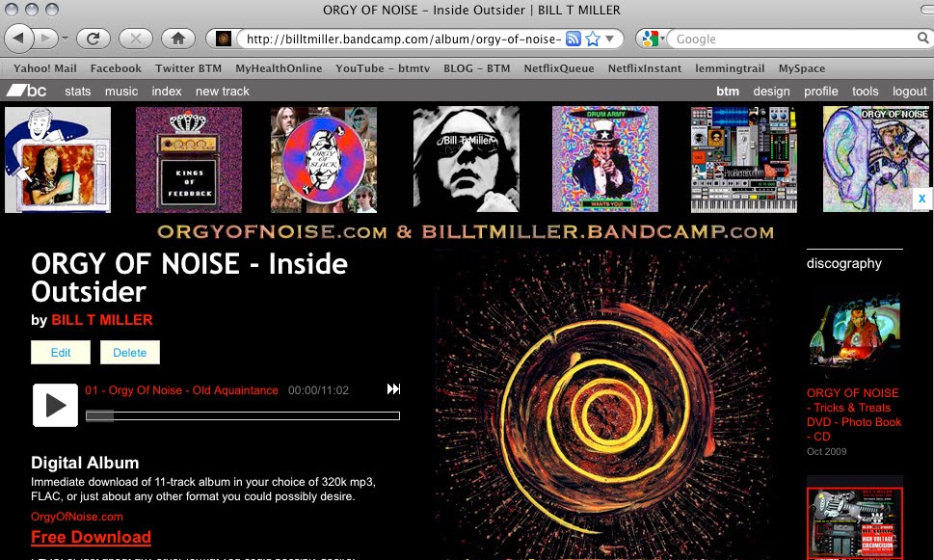Skip to next track with the double-arrow icon
The image size is (934, 560).
coord(393,389)
